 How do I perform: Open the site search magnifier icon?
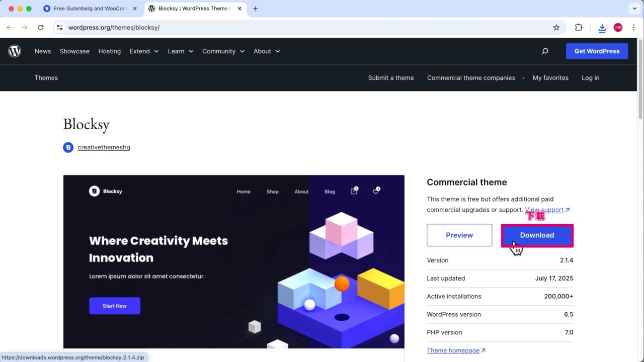(x=545, y=51)
